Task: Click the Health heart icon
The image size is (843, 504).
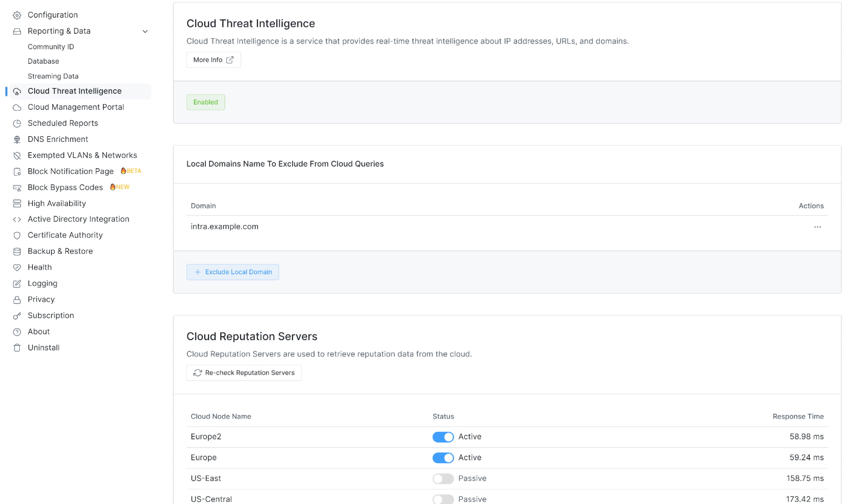Action: (17, 268)
